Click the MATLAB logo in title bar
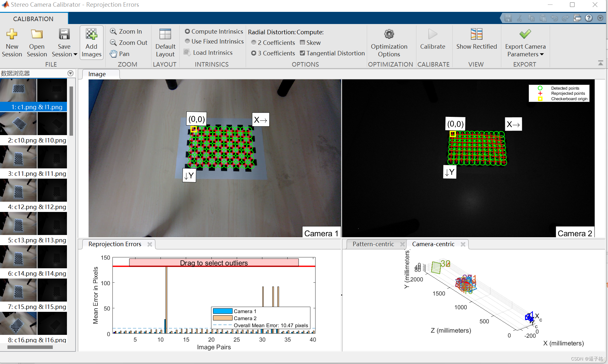This screenshot has width=608, height=364. pyautogui.click(x=5, y=4)
